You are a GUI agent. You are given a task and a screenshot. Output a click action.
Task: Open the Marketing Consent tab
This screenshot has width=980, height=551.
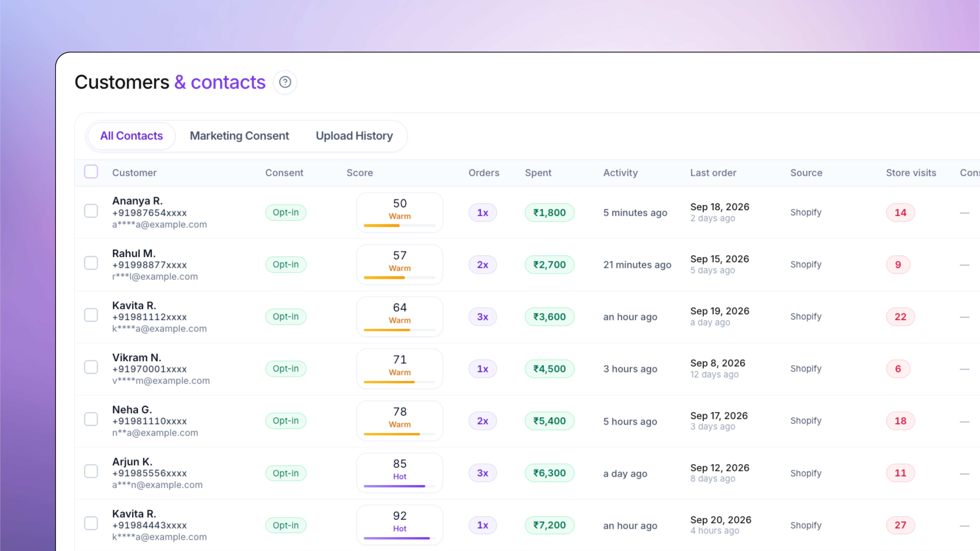coord(239,136)
